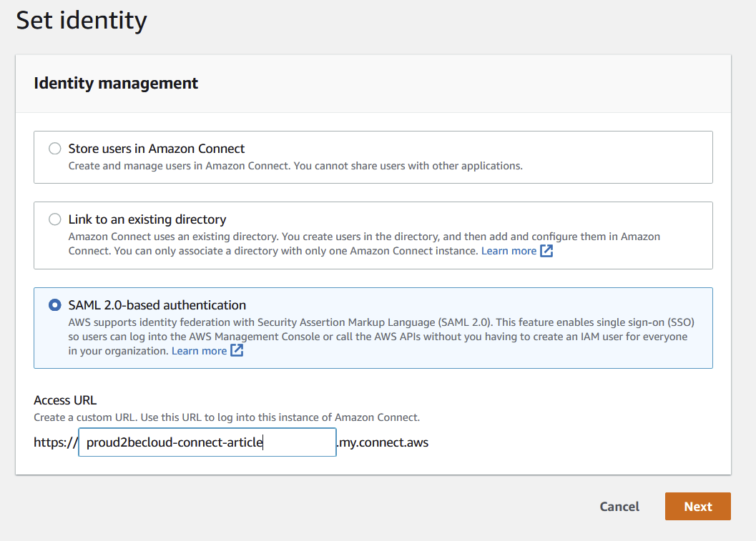Toggle the SAML 2.0-based authentication radio button
This screenshot has height=541, width=756.
coord(54,305)
